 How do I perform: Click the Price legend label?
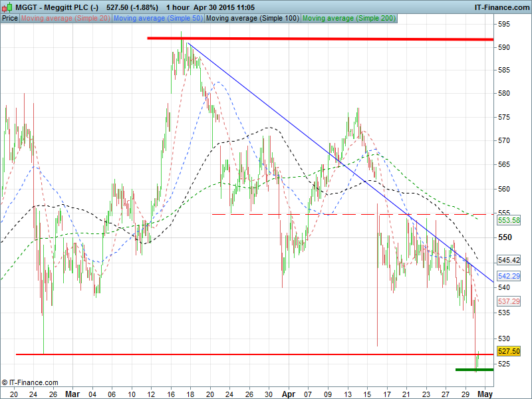pos(10,18)
